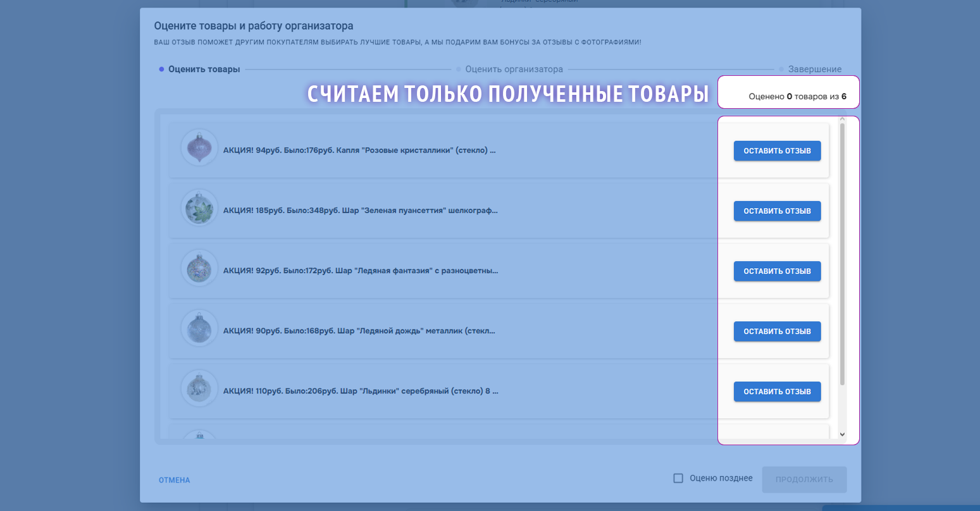
Task: Click the Льдинки серебряный ball thumbnail
Action: click(199, 388)
